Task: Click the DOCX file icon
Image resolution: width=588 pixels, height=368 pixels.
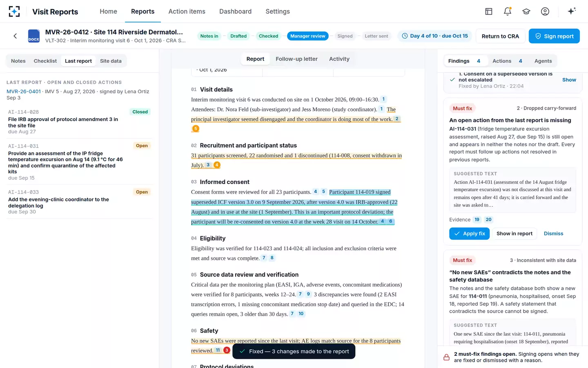Action: pos(34,36)
